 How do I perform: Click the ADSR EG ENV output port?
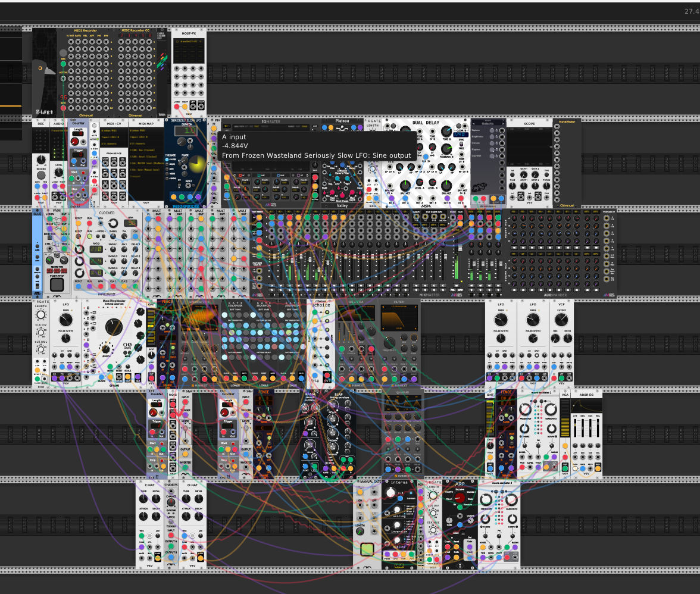(x=598, y=468)
